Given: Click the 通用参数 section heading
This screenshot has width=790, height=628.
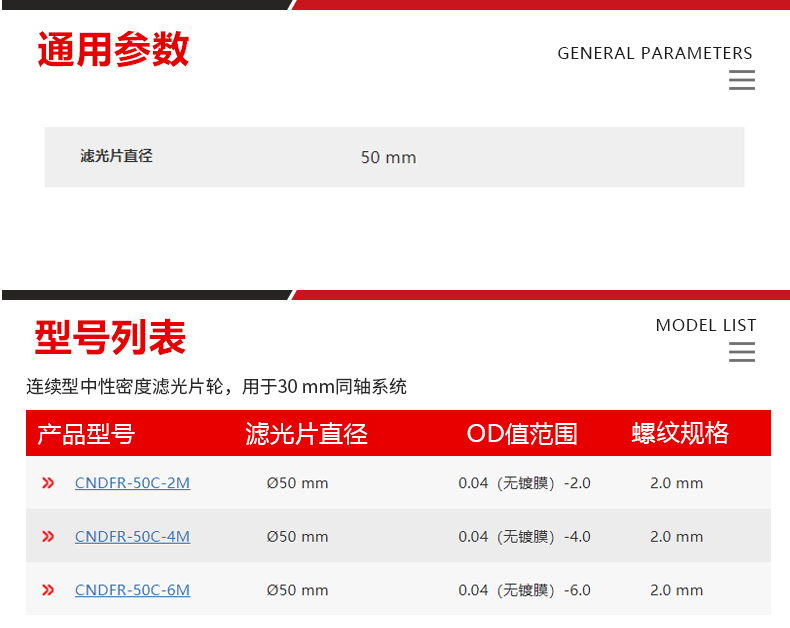Looking at the screenshot, I should (x=113, y=49).
